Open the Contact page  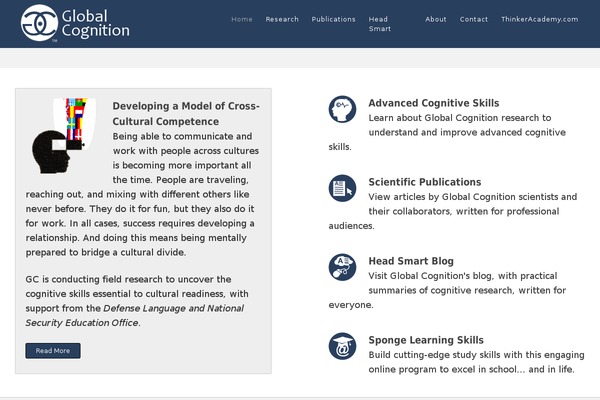(x=474, y=19)
